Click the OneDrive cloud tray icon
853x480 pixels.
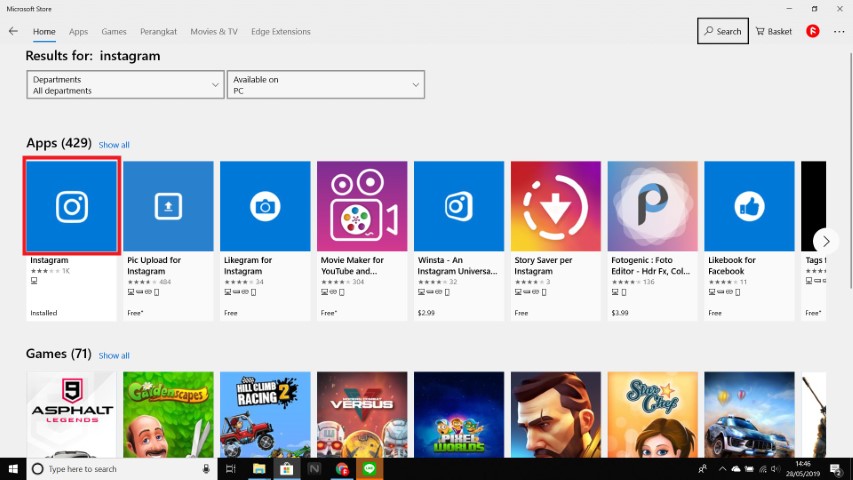[x=736, y=469]
